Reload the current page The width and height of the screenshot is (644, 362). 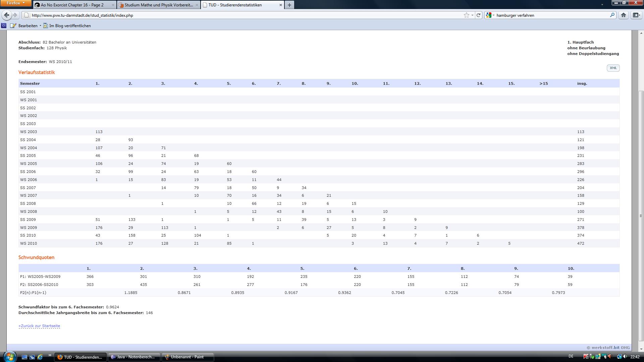479,15
